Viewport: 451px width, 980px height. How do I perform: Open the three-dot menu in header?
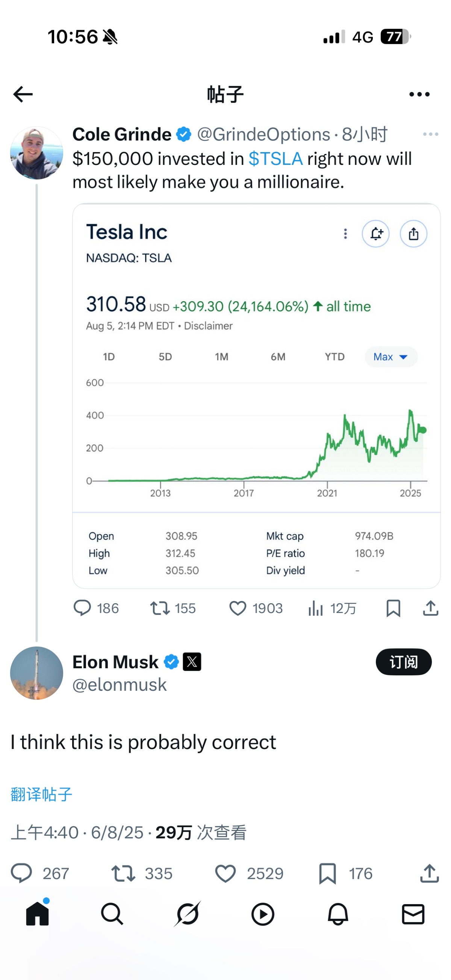[419, 94]
